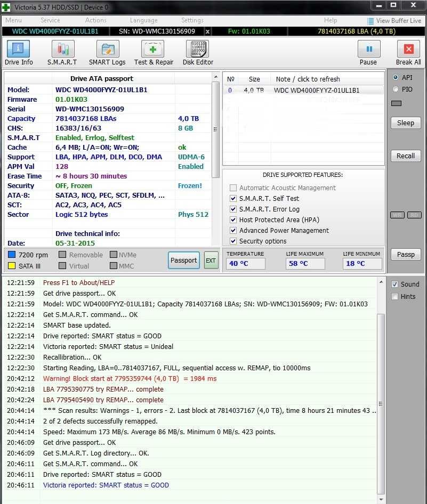Switch to Test & Repair
Viewport: 427px width, 504px height.
tap(154, 53)
